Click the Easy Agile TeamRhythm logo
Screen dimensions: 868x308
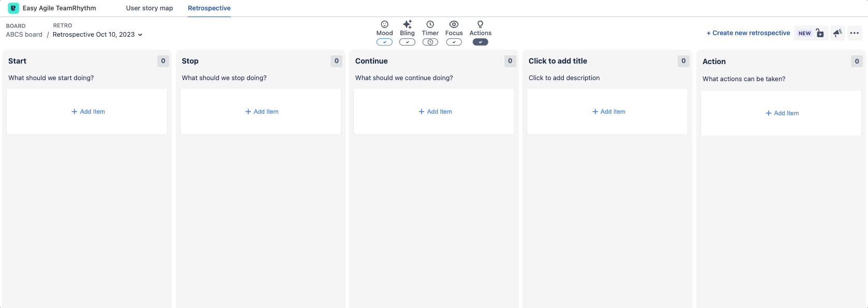coord(13,8)
